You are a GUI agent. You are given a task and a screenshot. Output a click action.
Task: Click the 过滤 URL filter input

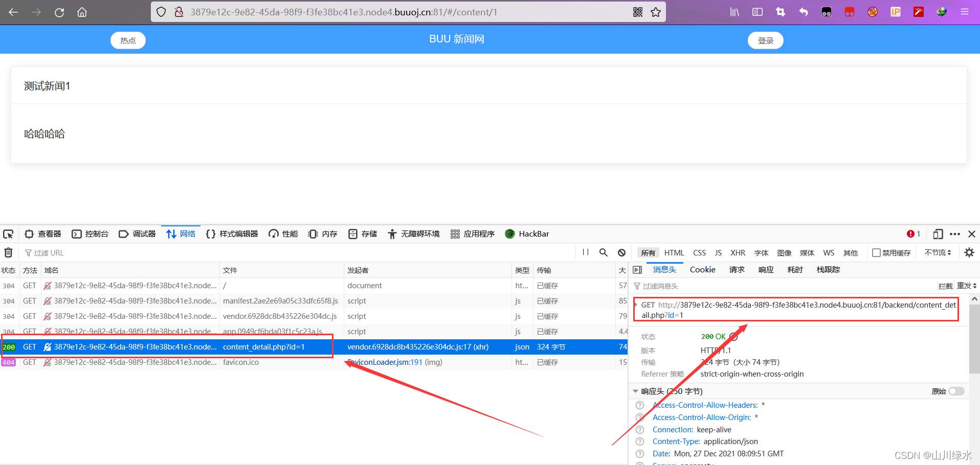pyautogui.click(x=50, y=252)
